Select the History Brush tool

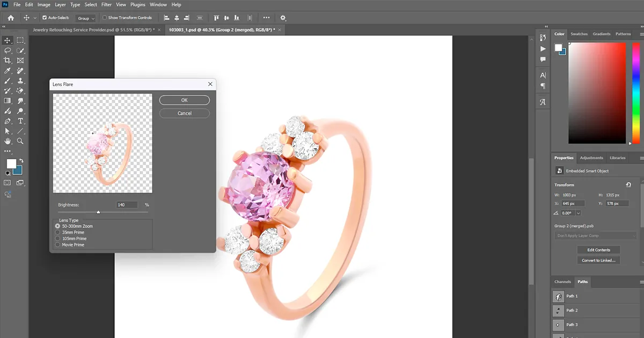tap(8, 91)
